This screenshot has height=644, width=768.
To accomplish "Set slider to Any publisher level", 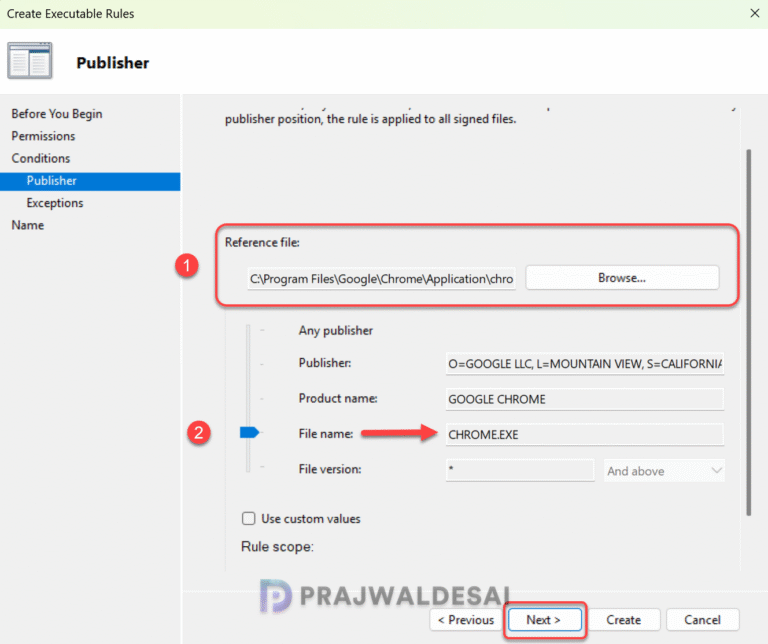I will click(x=263, y=331).
